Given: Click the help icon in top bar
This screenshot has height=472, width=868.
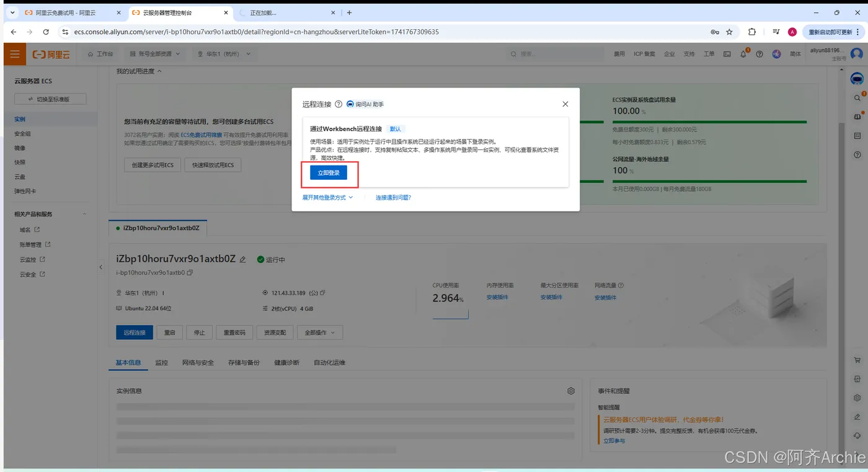Looking at the screenshot, I should (759, 54).
